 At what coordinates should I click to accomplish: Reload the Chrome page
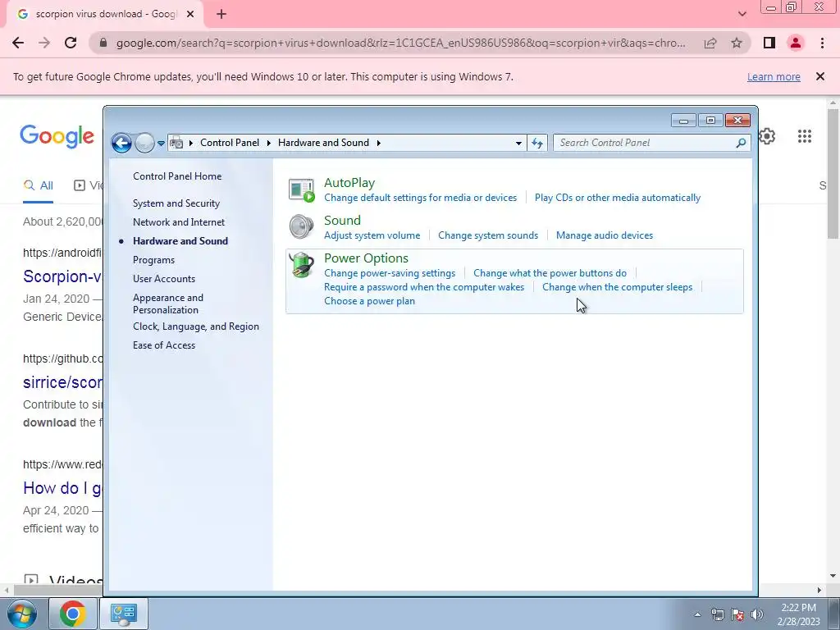(71, 43)
